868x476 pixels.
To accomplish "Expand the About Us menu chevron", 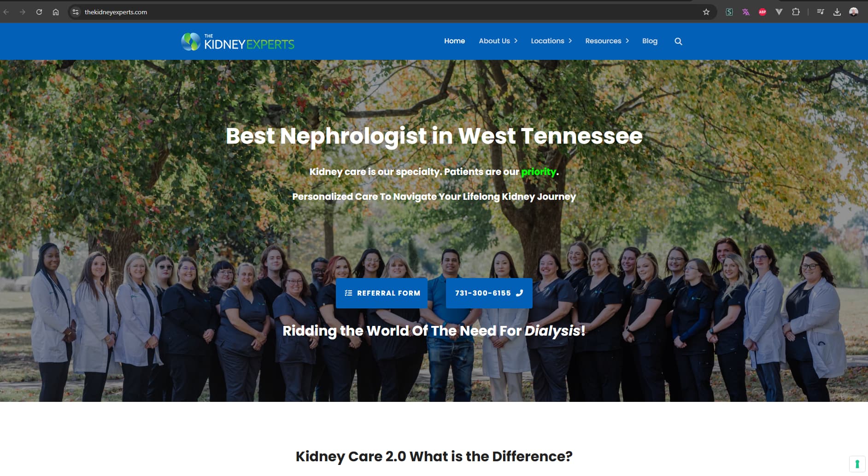I will click(x=516, y=41).
